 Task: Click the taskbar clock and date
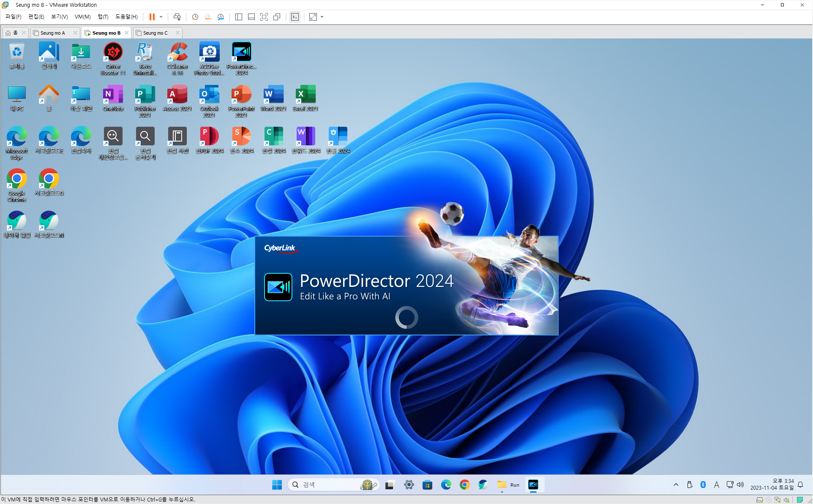click(x=772, y=485)
